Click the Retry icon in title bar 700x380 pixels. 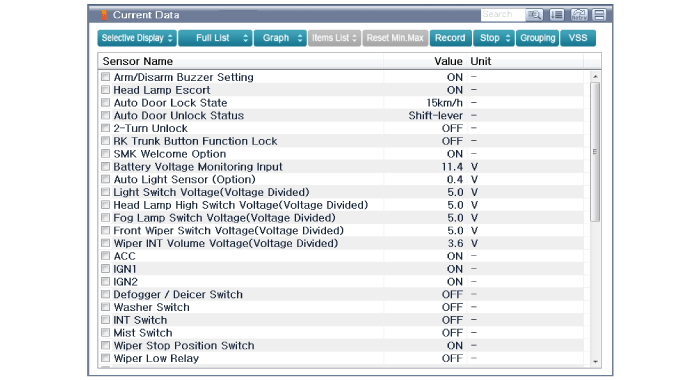tap(579, 15)
